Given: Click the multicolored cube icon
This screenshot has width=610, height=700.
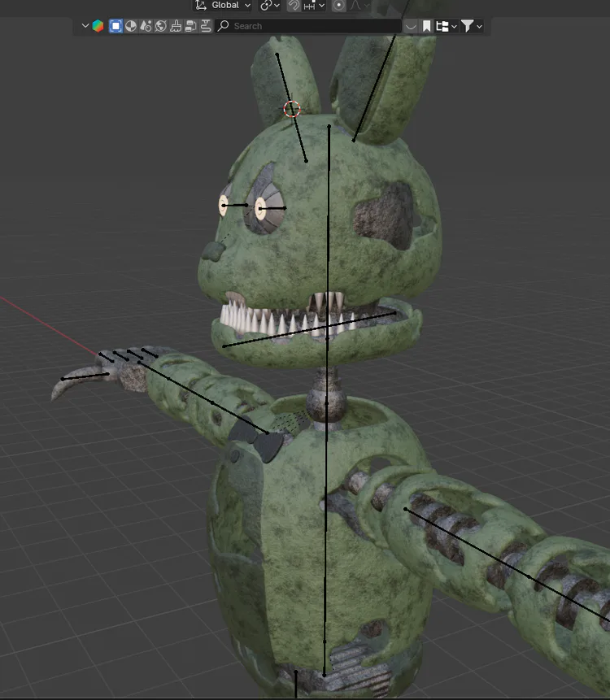Looking at the screenshot, I should point(98,26).
